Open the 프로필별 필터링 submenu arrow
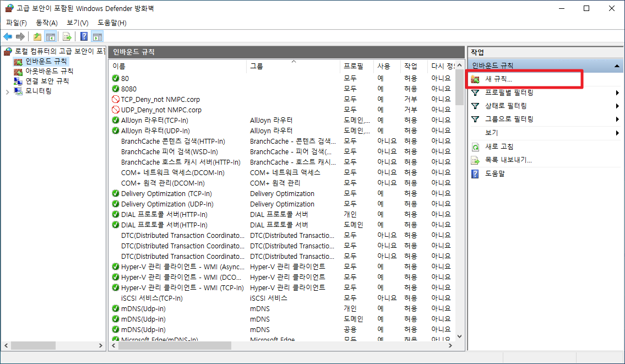The height and width of the screenshot is (364, 625). 617,93
